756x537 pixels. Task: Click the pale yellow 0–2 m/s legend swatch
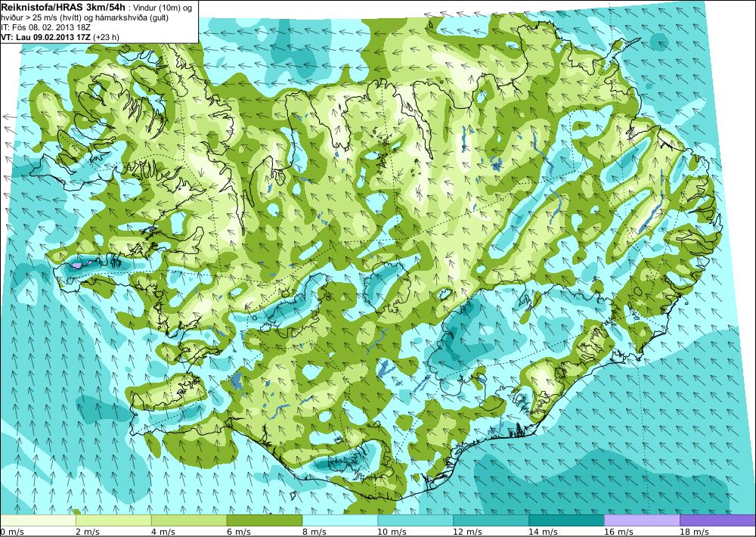38,520
